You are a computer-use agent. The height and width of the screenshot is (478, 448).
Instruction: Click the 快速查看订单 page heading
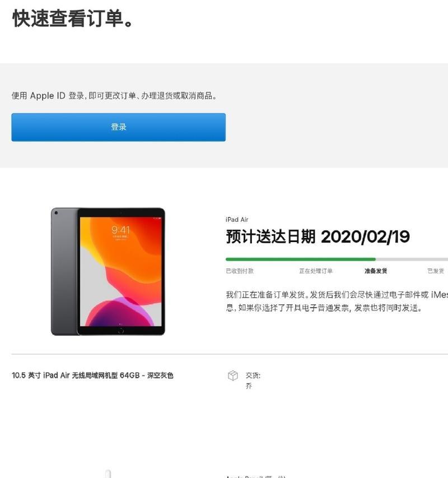(72, 18)
